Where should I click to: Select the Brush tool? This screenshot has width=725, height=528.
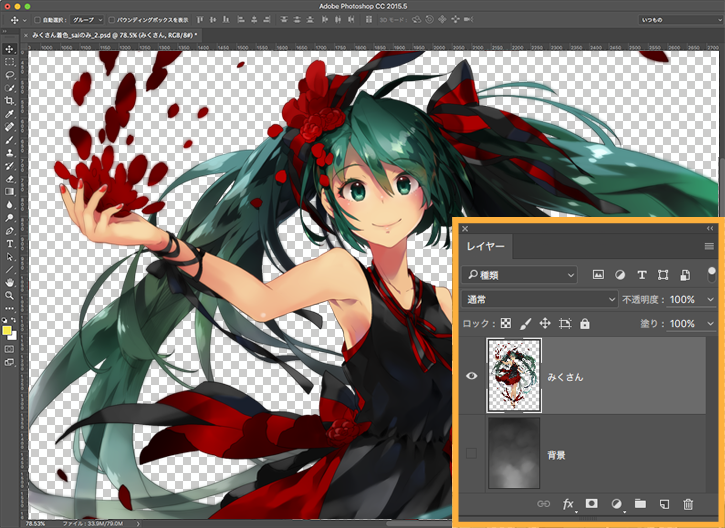(x=9, y=140)
